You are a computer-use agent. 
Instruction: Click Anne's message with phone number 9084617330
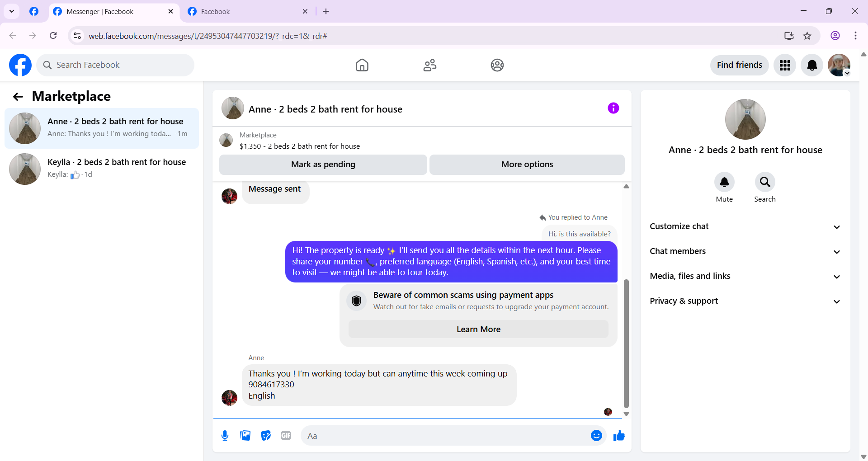(x=379, y=385)
